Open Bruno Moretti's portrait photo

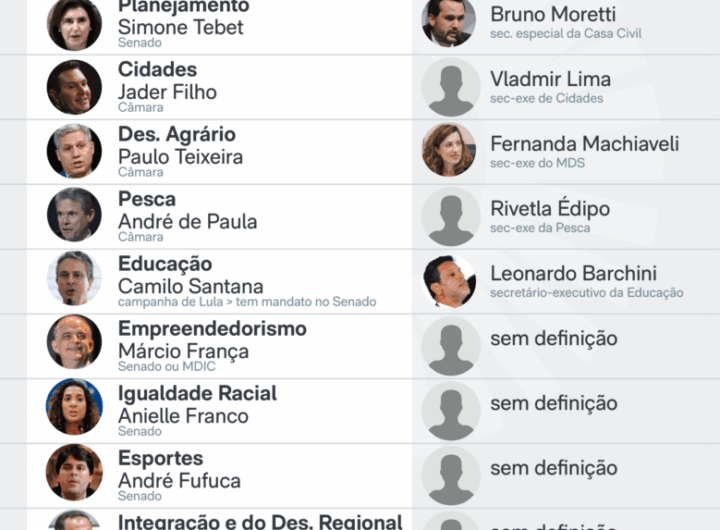[450, 23]
